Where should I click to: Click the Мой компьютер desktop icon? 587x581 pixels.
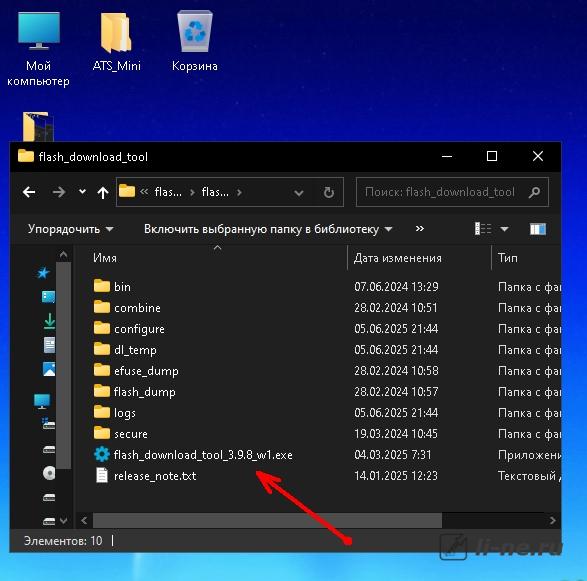(38, 49)
